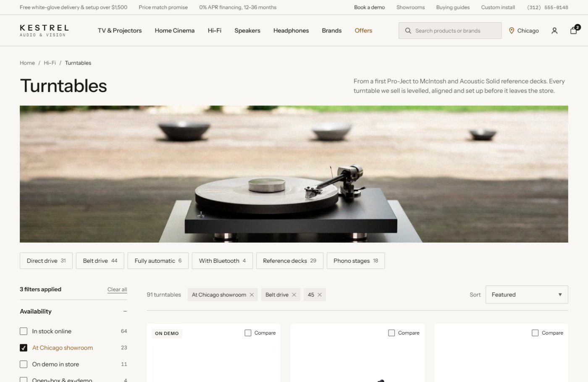Image resolution: width=588 pixels, height=382 pixels.
Task: Tick Compare on the On Demo product card
Action: (x=248, y=333)
